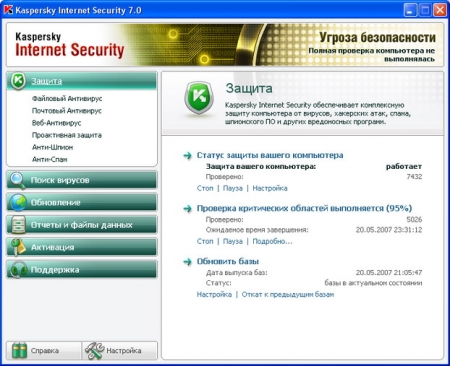Image resolution: width=450 pixels, height=366 pixels.
Task: Click the headset icon for Поддержка
Action: [x=18, y=269]
